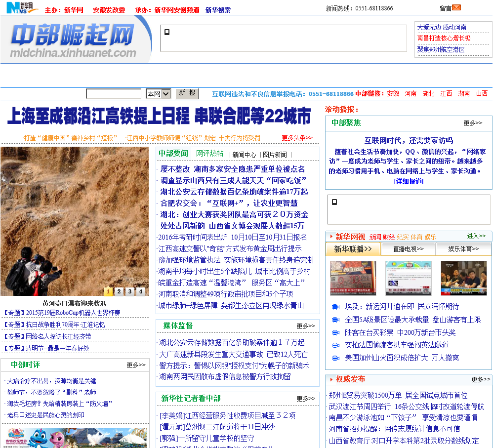Viewport: 493px width, 448px height.
Task: Open 屡不整改 湖南多家安全隐患 article
Action: (x=232, y=169)
